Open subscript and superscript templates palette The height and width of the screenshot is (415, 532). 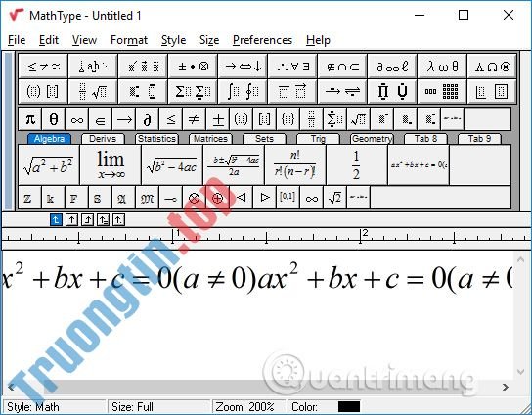143,91
